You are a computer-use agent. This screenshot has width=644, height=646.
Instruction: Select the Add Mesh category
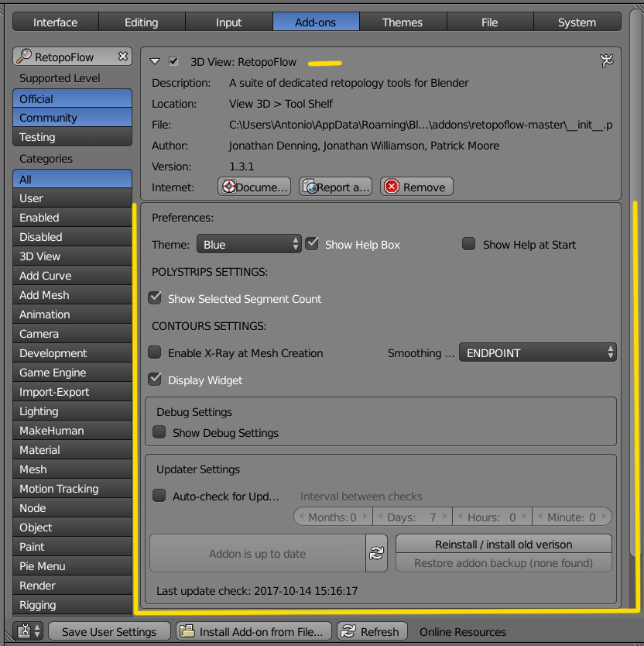point(72,295)
